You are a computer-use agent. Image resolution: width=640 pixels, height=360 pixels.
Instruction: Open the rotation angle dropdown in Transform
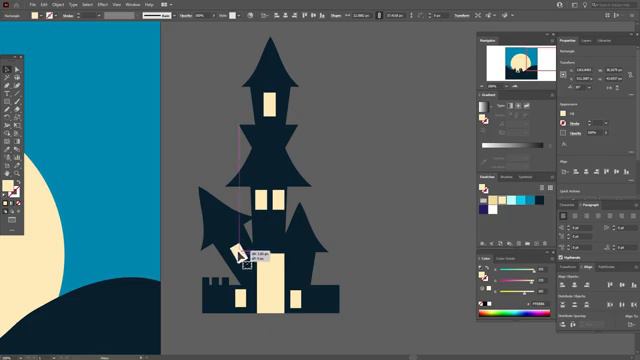pos(589,87)
